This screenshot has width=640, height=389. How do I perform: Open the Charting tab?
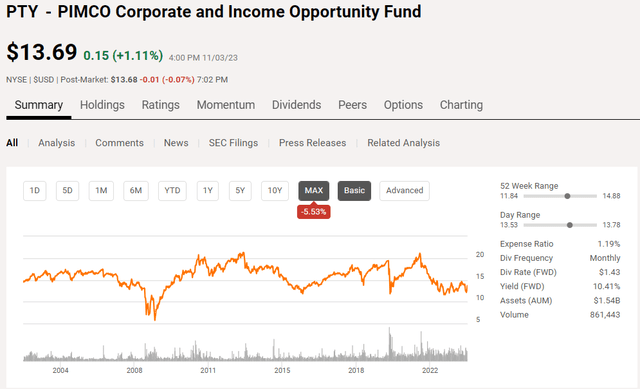pos(461,105)
